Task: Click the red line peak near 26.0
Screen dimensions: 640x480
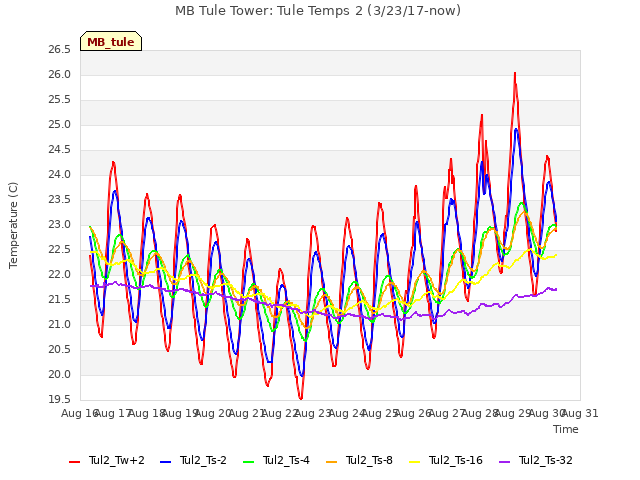Action: tap(515, 73)
